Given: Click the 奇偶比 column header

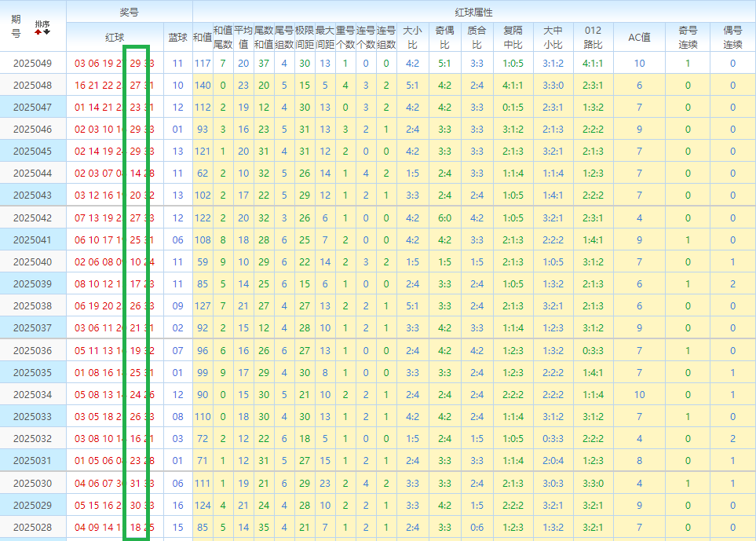Looking at the screenshot, I should point(444,37).
